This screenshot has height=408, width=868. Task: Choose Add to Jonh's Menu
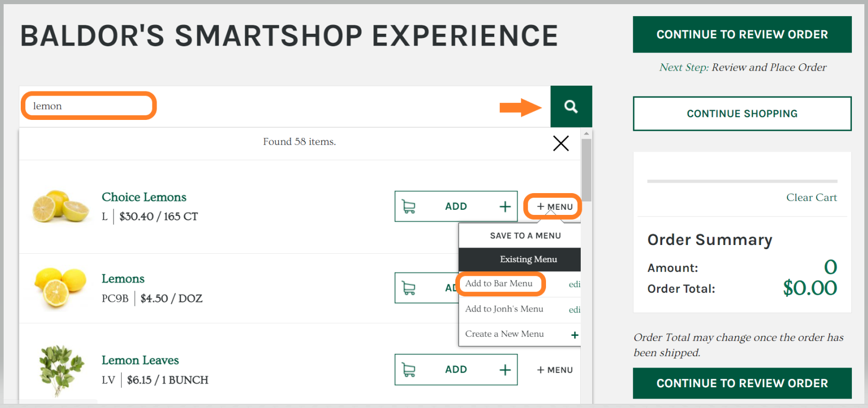(x=504, y=309)
